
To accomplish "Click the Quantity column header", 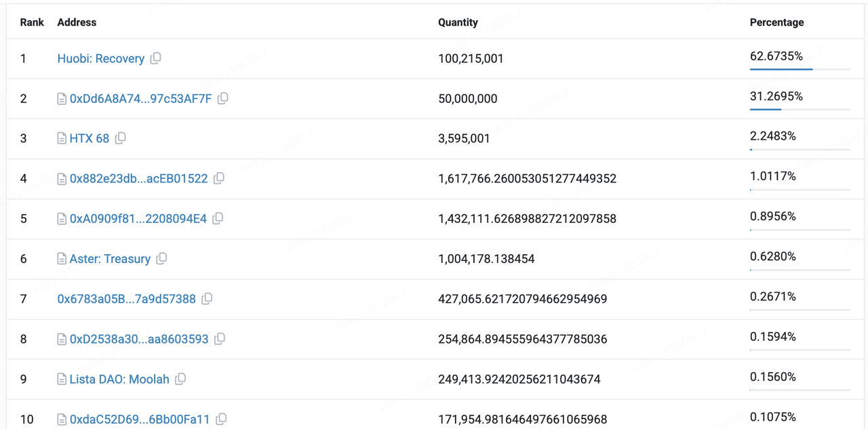I will (x=458, y=22).
